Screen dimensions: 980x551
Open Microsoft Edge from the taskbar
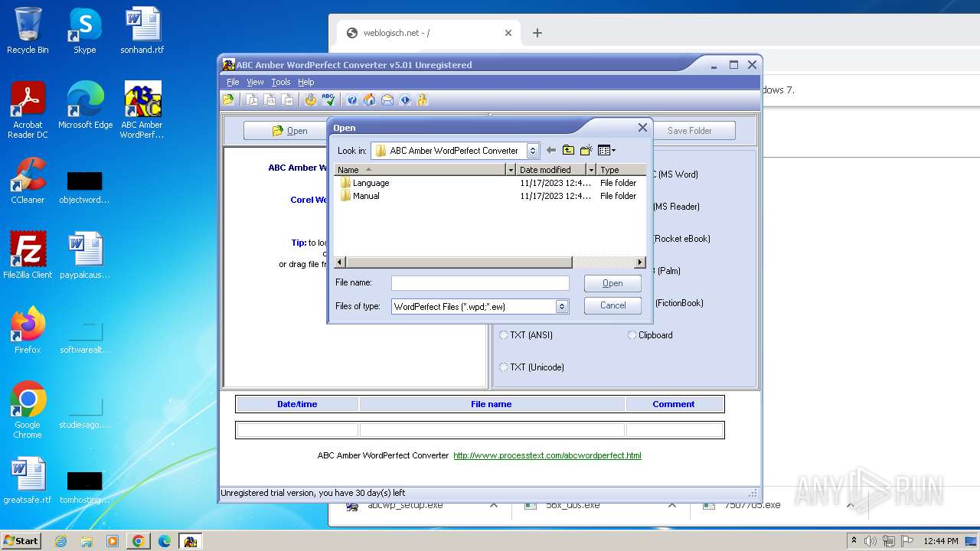164,541
